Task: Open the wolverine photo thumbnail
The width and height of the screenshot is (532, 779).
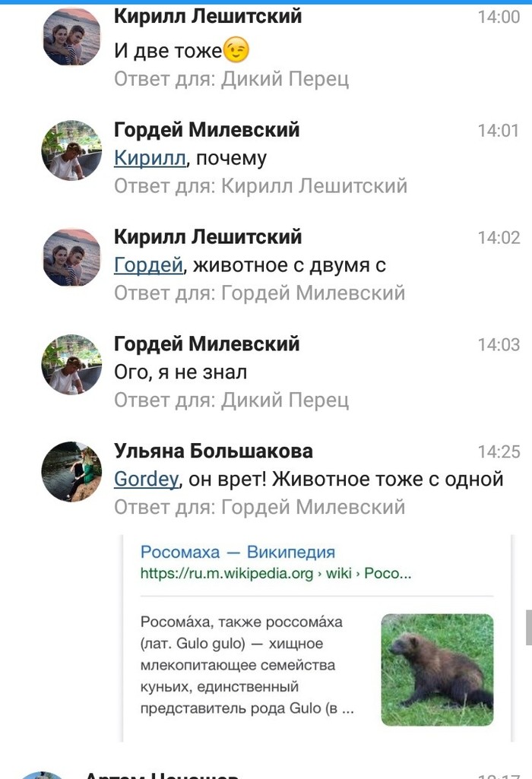Action: pyautogui.click(x=437, y=670)
